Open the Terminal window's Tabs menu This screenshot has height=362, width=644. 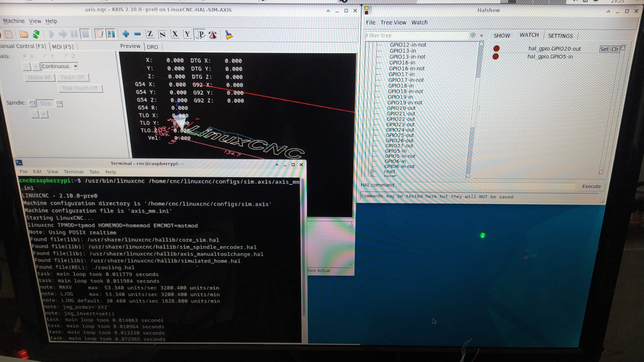click(94, 172)
